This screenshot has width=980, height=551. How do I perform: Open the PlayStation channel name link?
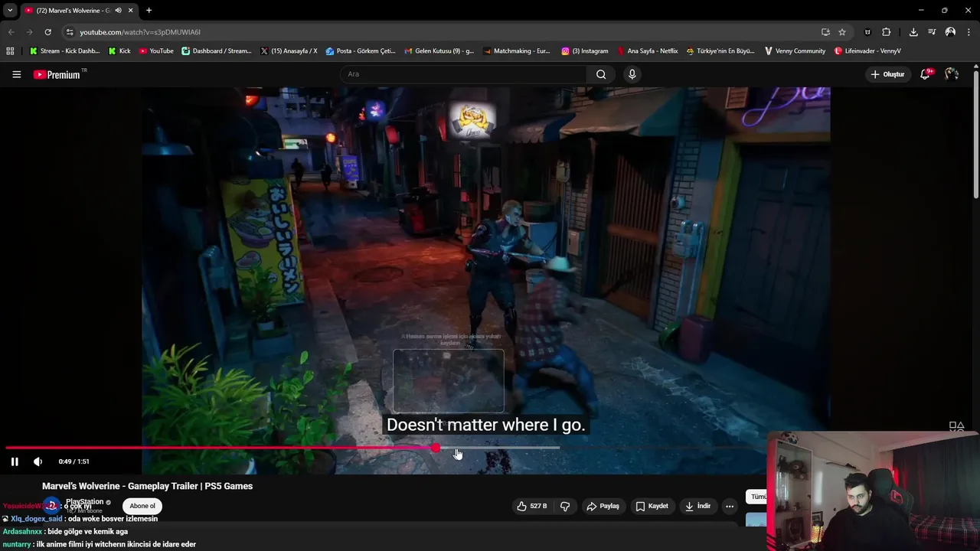(84, 502)
